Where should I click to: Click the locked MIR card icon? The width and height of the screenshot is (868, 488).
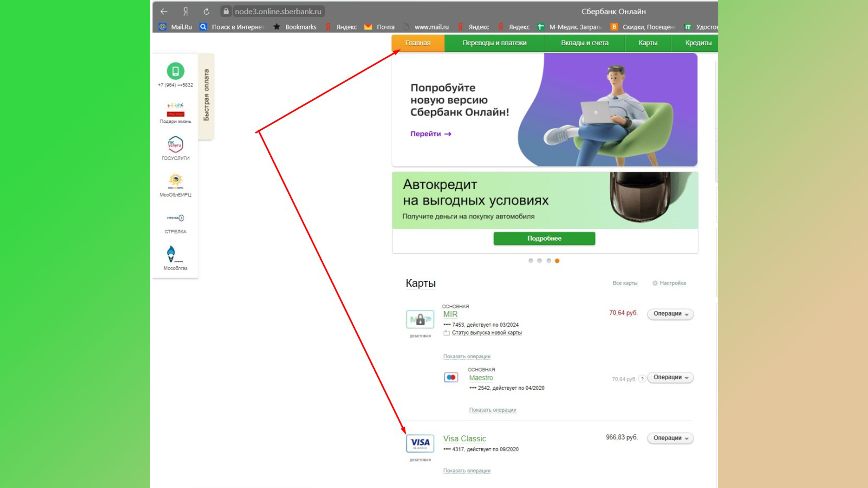click(420, 319)
